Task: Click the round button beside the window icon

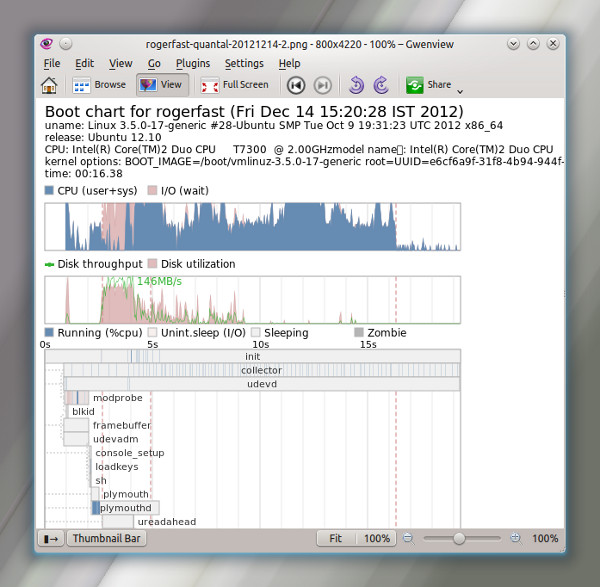Action: 66,44
